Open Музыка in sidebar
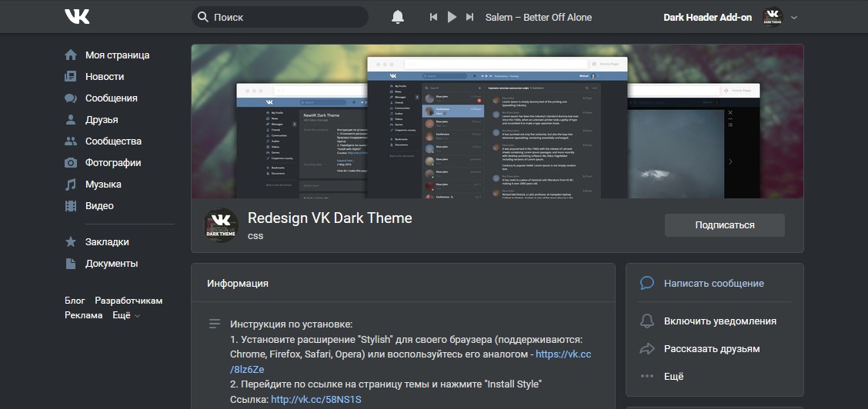Viewport: 868px width, 409px height. click(103, 185)
